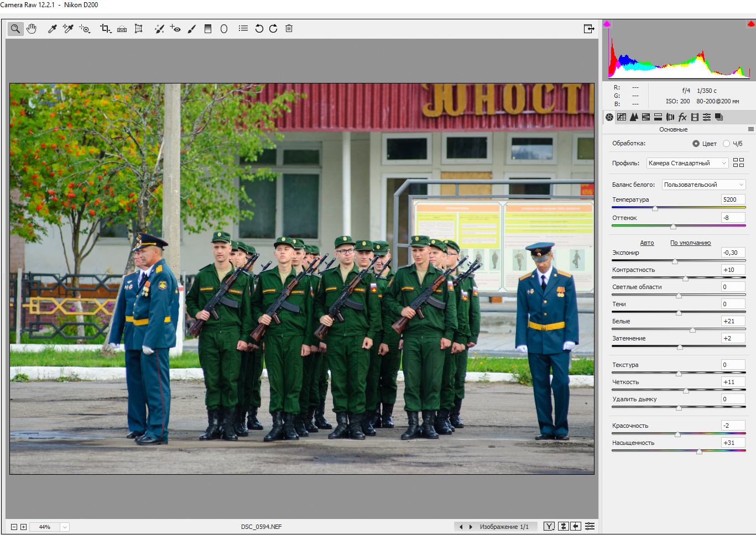This screenshot has height=535, width=756.
Task: Click the Температура slider handle
Action: (x=655, y=208)
